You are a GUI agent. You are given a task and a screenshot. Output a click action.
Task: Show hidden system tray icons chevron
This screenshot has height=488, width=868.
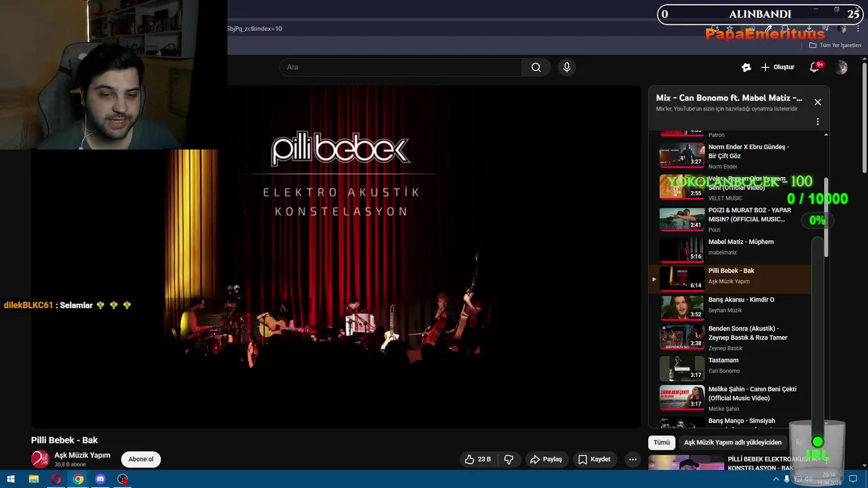[776, 479]
